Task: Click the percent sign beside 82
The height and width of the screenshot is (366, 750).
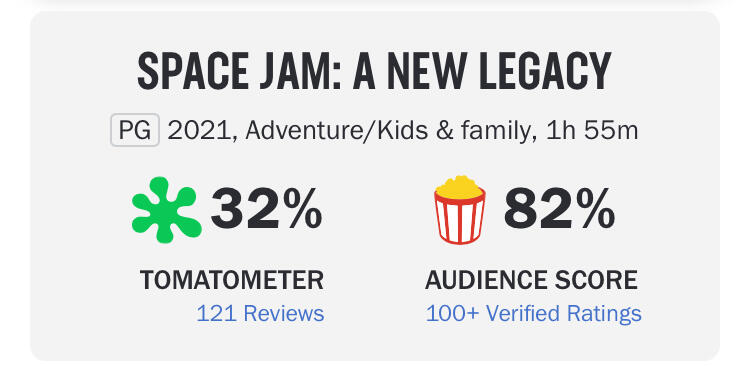Action: click(x=595, y=210)
